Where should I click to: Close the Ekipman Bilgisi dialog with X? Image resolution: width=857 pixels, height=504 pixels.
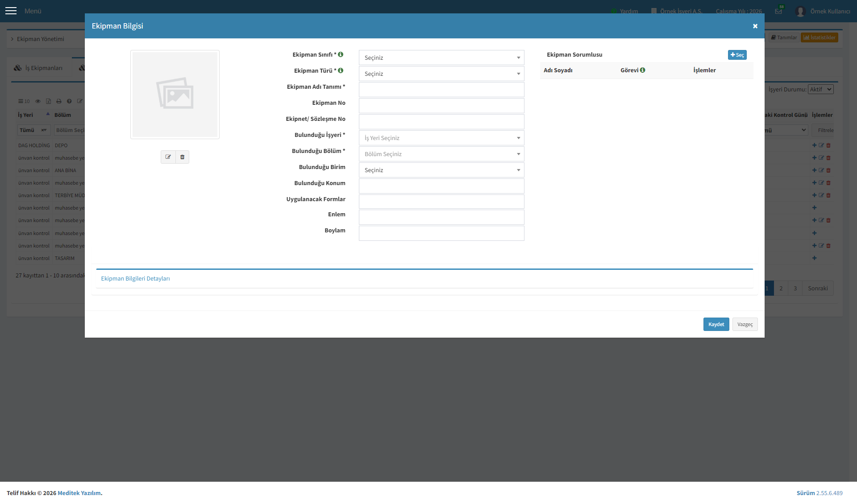pos(755,26)
